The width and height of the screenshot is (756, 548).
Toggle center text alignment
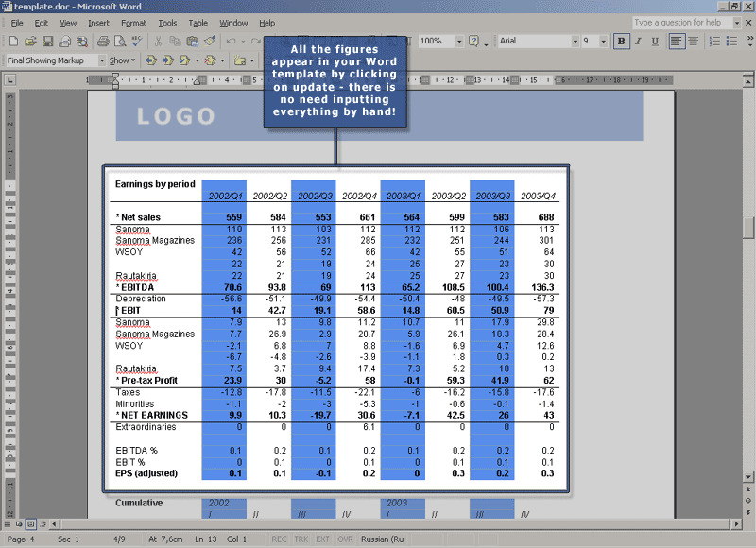click(x=694, y=42)
